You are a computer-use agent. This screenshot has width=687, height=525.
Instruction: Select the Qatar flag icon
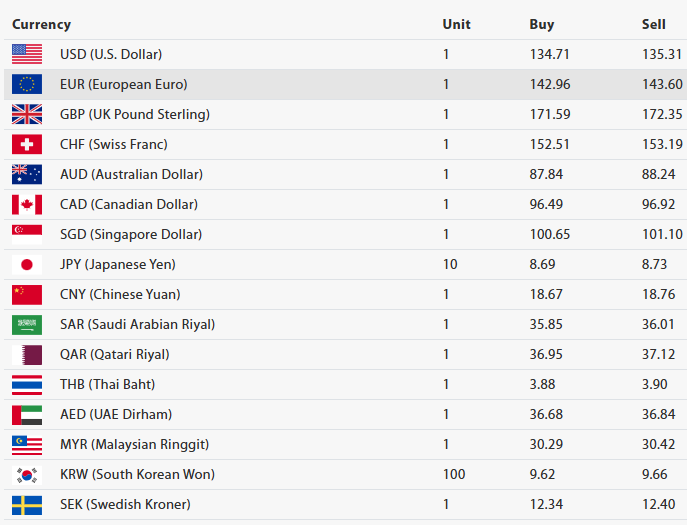tap(27, 354)
